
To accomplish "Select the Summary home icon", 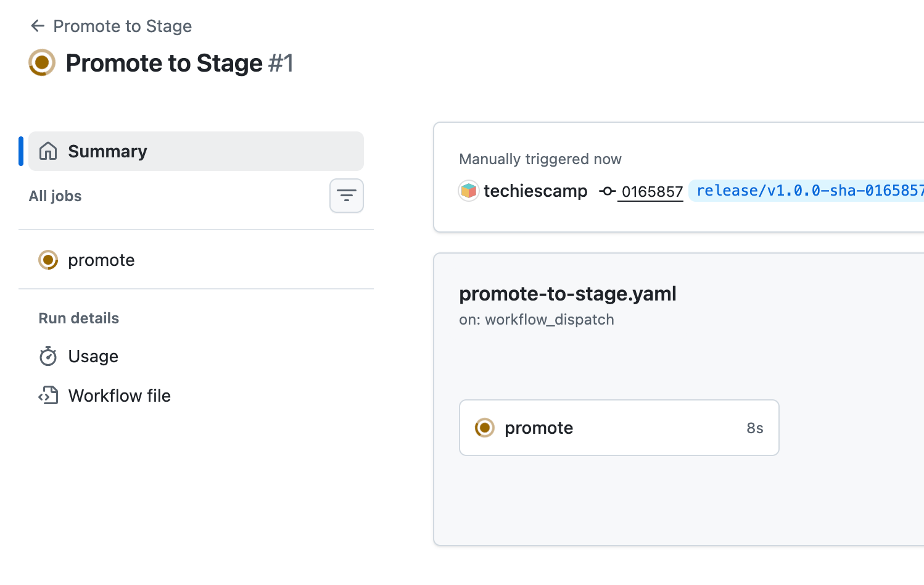I will [x=48, y=151].
